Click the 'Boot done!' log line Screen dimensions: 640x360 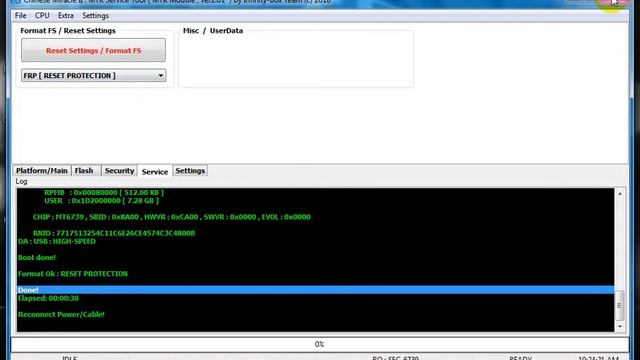[37, 258]
